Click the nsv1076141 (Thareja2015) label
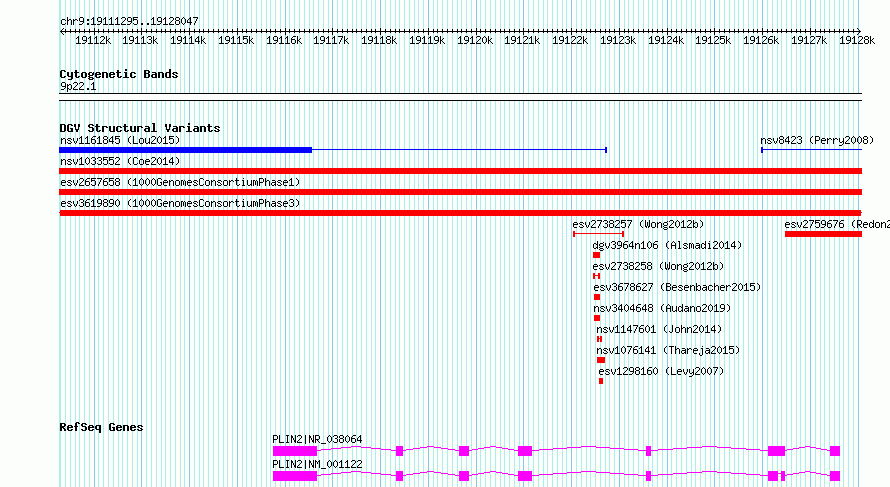Screen dimensions: 890x487 pos(668,350)
